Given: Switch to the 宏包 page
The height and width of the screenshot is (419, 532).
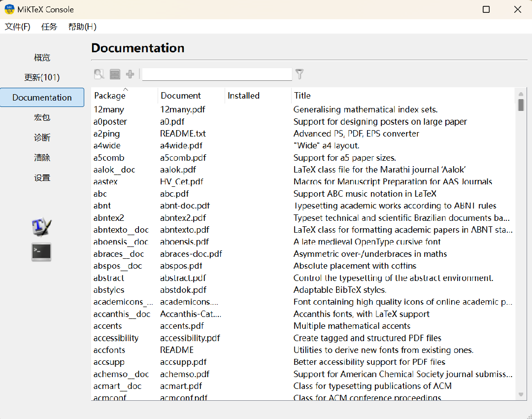Looking at the screenshot, I should tap(42, 117).
